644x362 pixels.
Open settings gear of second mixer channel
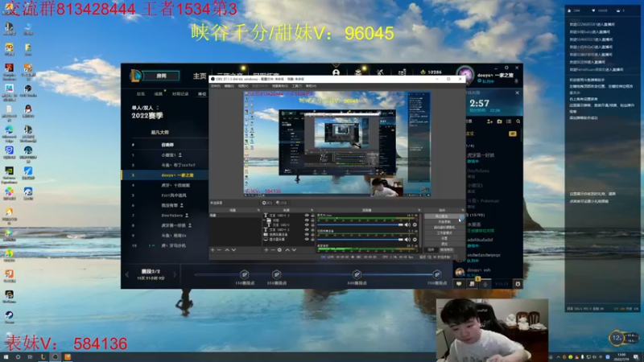[415, 239]
